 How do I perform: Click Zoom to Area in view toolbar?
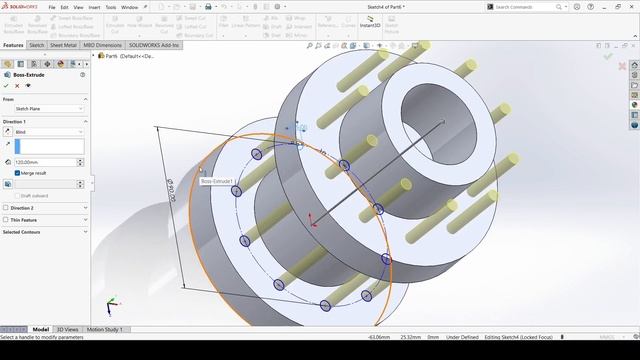coord(318,46)
